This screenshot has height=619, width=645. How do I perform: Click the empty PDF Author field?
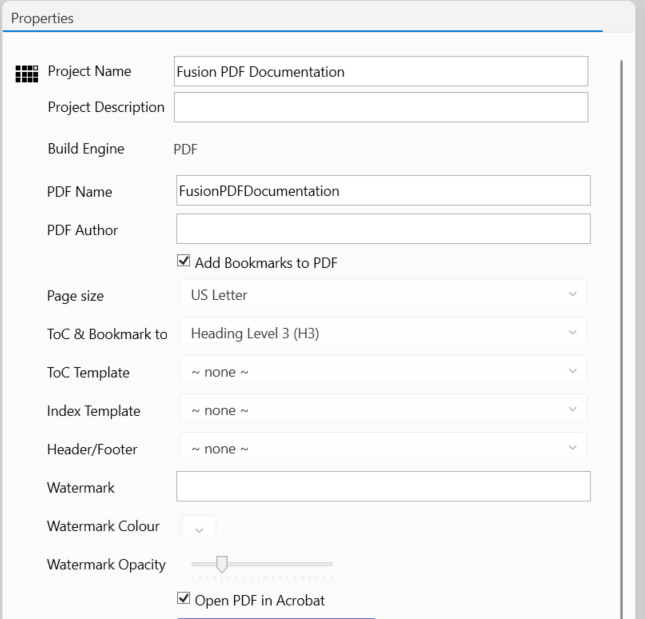click(382, 229)
